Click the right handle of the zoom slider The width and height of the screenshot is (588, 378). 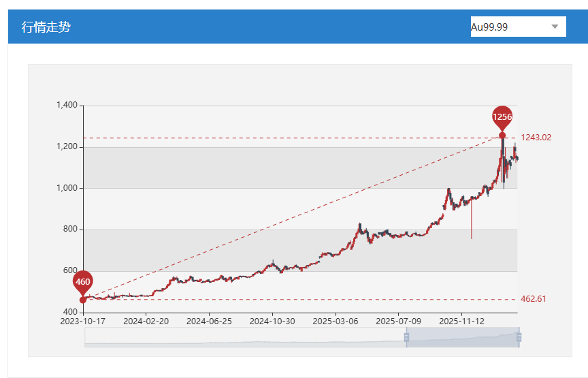pos(519,337)
